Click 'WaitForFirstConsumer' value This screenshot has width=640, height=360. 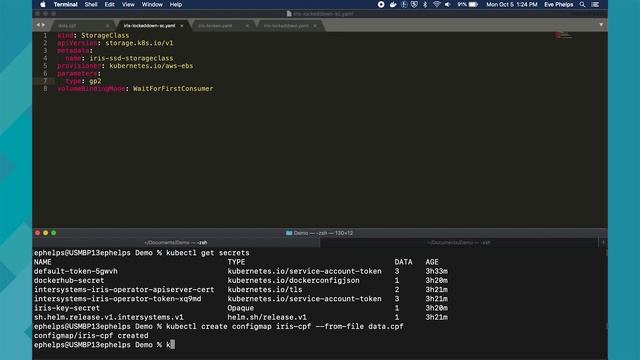coord(173,89)
